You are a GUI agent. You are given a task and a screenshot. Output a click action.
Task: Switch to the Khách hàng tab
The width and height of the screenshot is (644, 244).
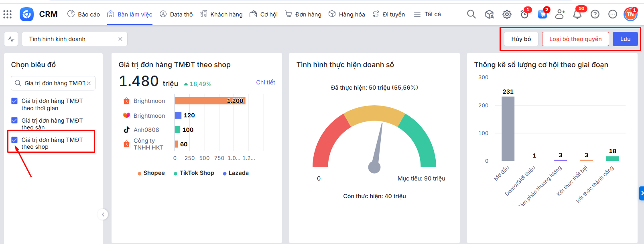pyautogui.click(x=221, y=14)
